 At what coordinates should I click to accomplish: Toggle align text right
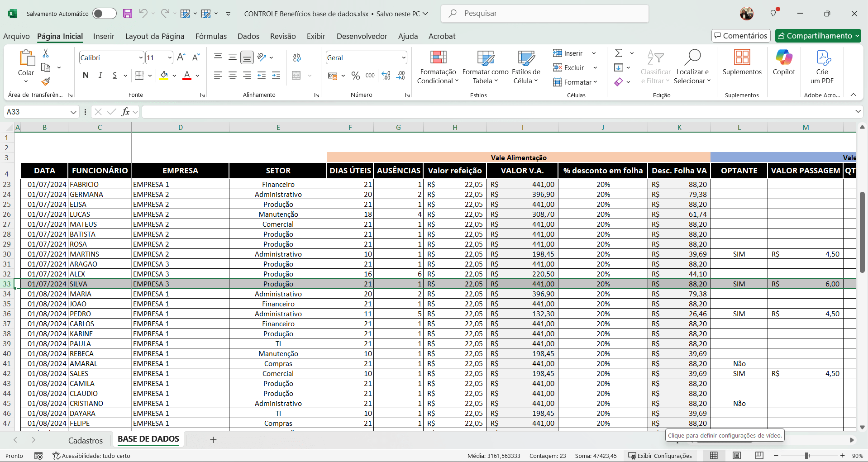pyautogui.click(x=247, y=76)
